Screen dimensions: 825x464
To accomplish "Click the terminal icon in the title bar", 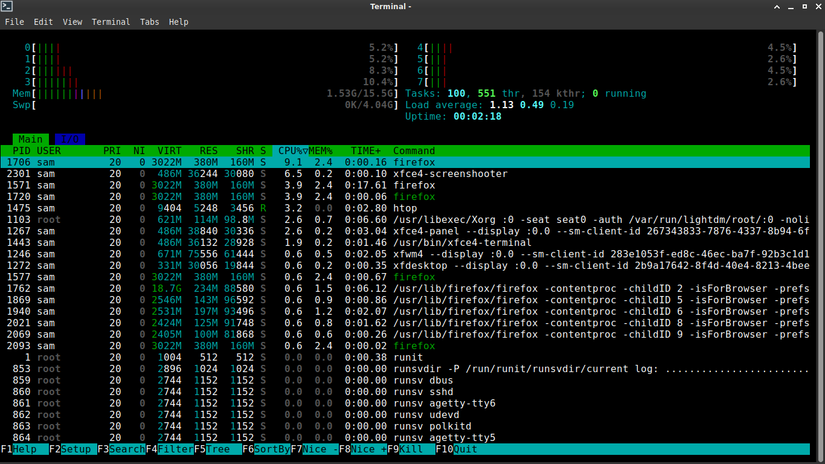I will coord(7,7).
